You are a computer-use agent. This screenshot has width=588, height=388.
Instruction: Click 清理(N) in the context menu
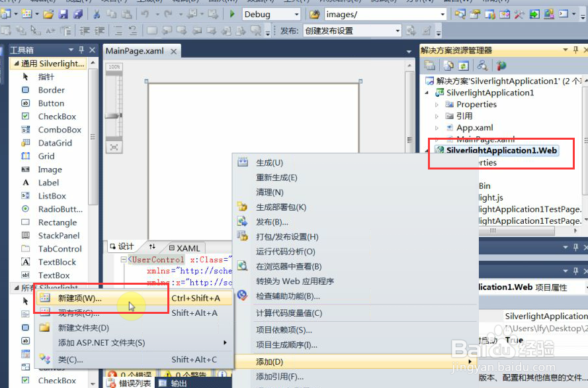pos(357,193)
